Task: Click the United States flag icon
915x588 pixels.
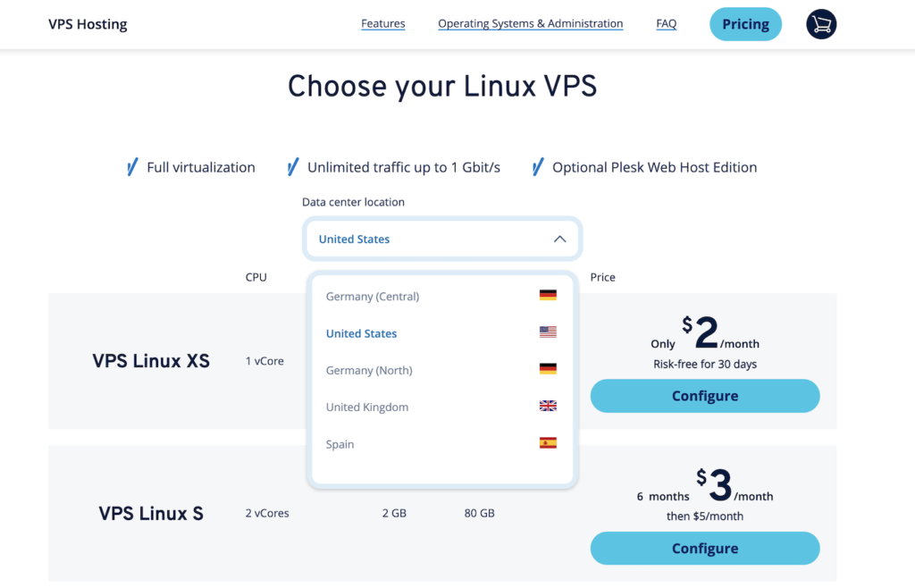Action: pyautogui.click(x=548, y=332)
